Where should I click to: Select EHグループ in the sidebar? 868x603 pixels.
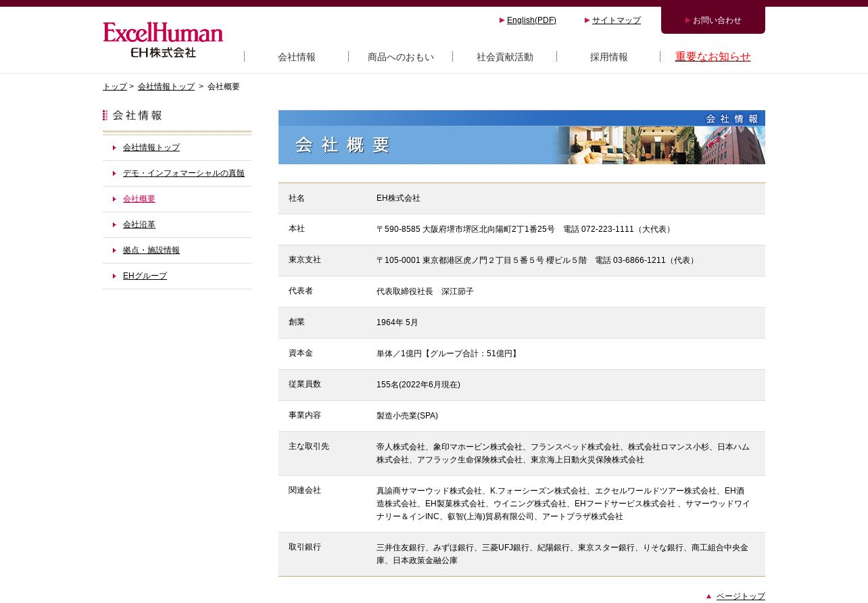(x=145, y=276)
